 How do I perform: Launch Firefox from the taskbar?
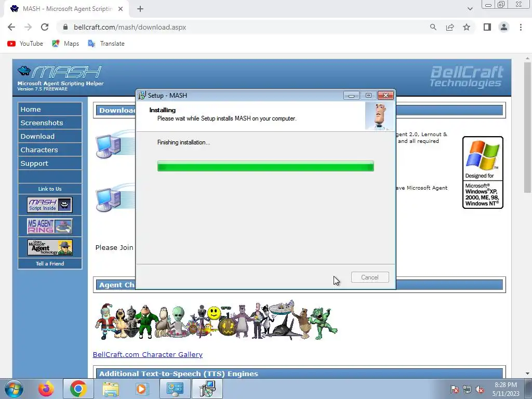46,389
